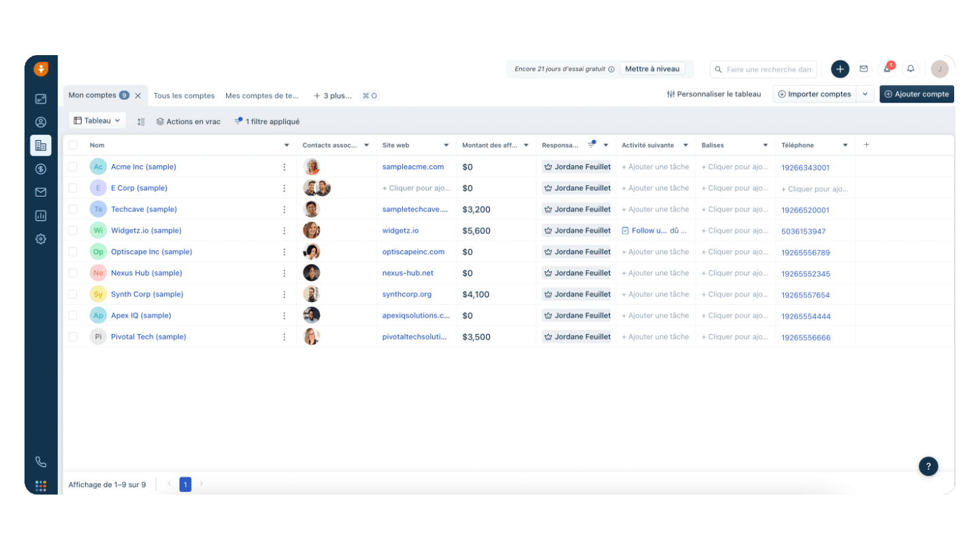This screenshot has height=551, width=980.
Task: Open the phone dialer icon in sidebar
Action: click(41, 462)
